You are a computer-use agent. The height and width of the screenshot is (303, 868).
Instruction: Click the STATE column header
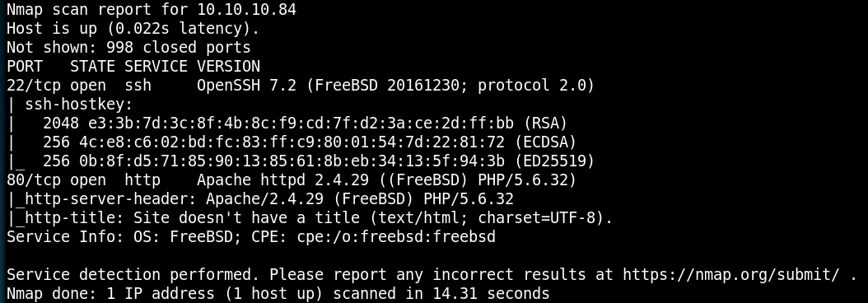[92, 67]
